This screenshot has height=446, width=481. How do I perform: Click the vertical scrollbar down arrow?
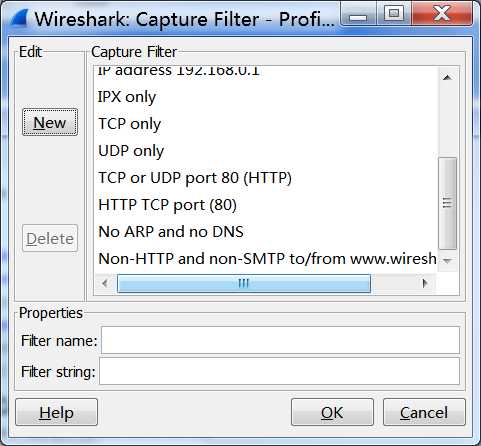tap(447, 261)
